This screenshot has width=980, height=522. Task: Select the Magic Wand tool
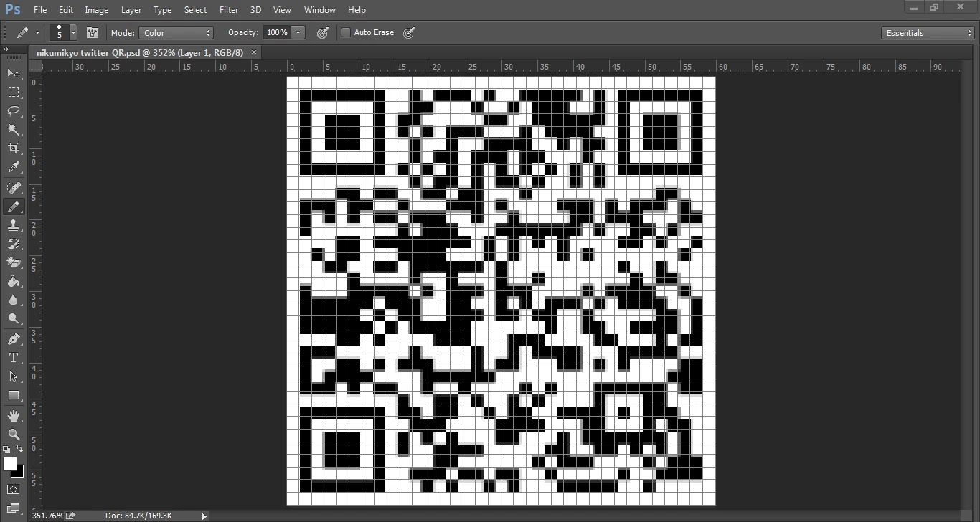14,129
